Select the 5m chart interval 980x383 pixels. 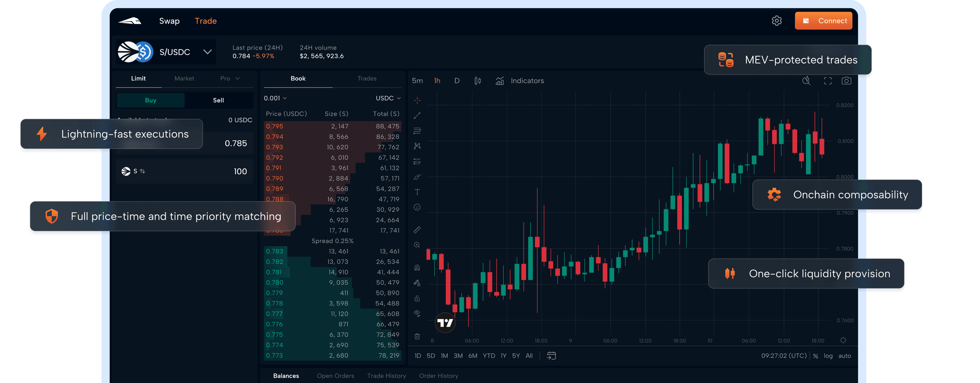(417, 81)
